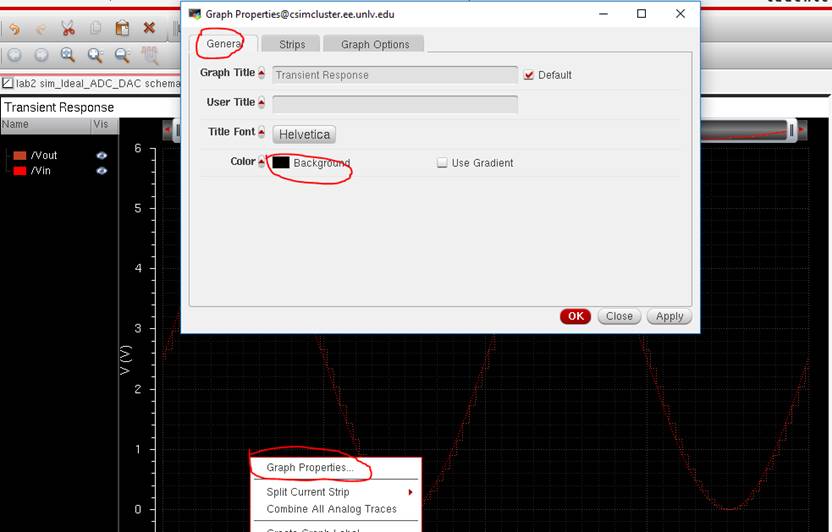Select Split Current Strip menu entry

(308, 492)
